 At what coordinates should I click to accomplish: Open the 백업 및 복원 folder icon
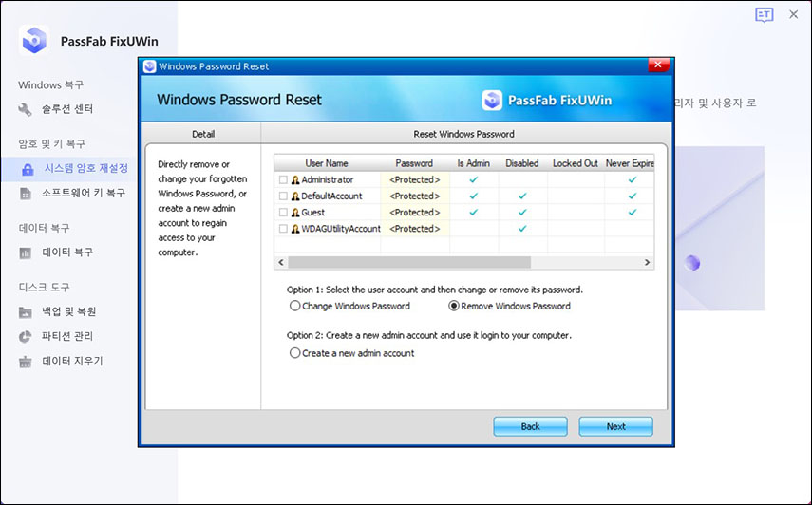[x=26, y=311]
